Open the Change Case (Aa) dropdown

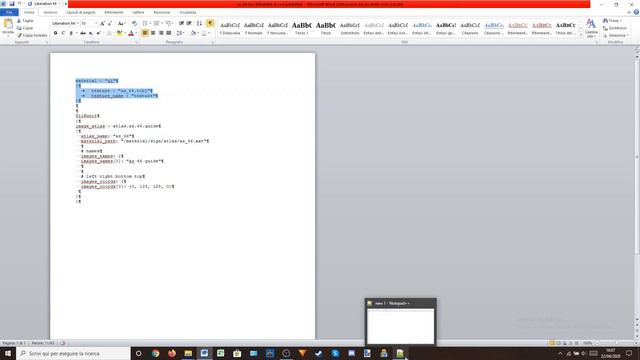pos(121,24)
